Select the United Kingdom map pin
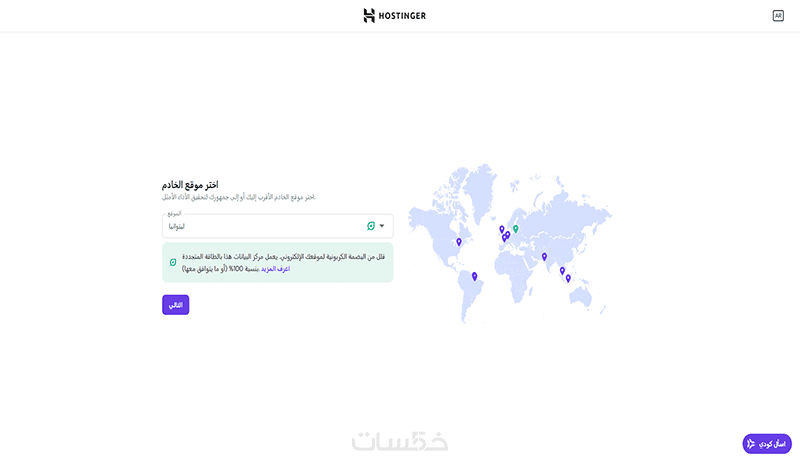 click(502, 229)
